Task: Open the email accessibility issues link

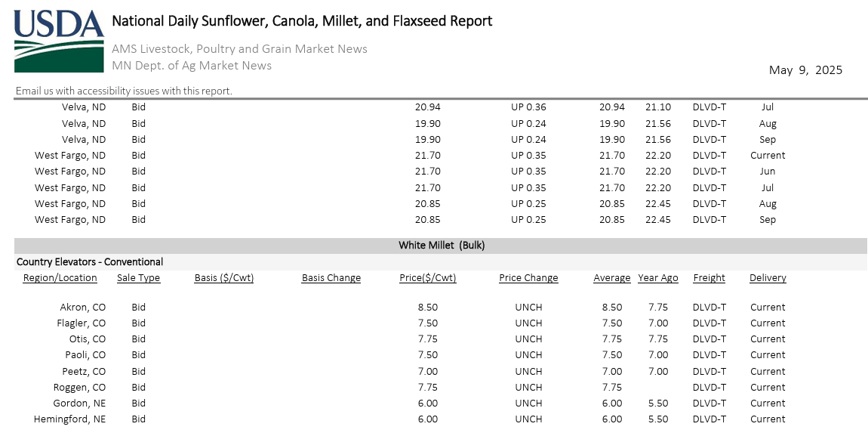Action: [124, 91]
